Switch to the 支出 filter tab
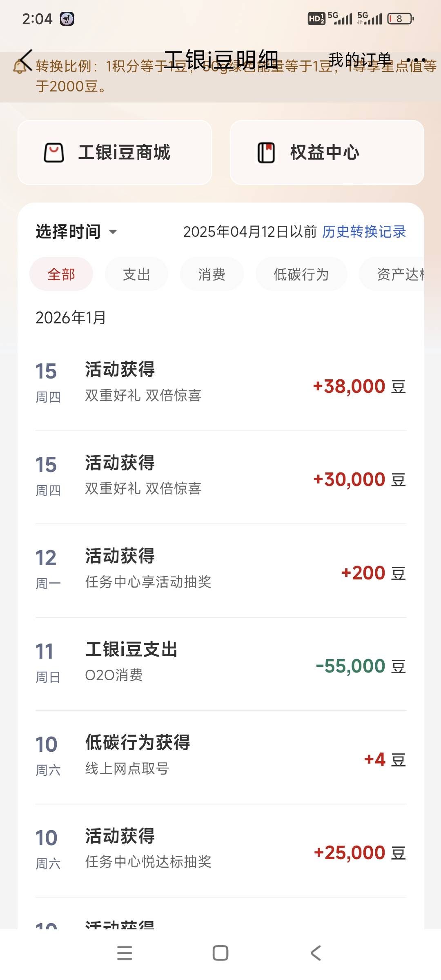Viewport: 441px width, 980px height. pyautogui.click(x=136, y=274)
